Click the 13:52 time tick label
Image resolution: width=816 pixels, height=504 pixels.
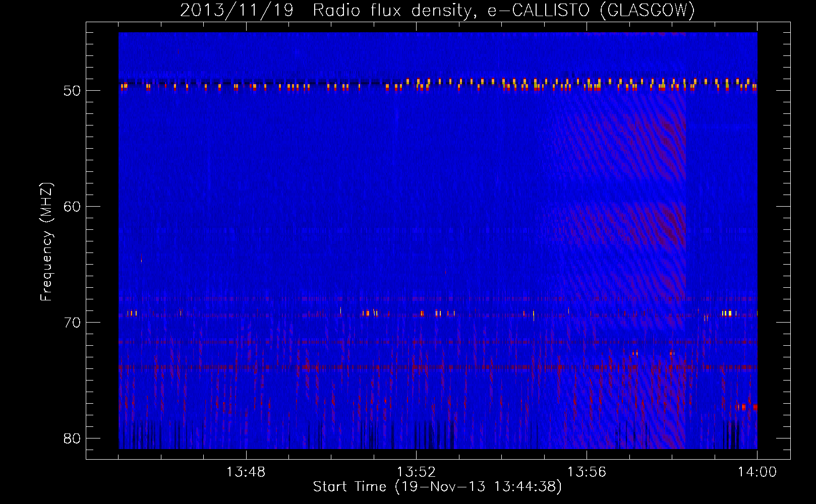pyautogui.click(x=417, y=472)
